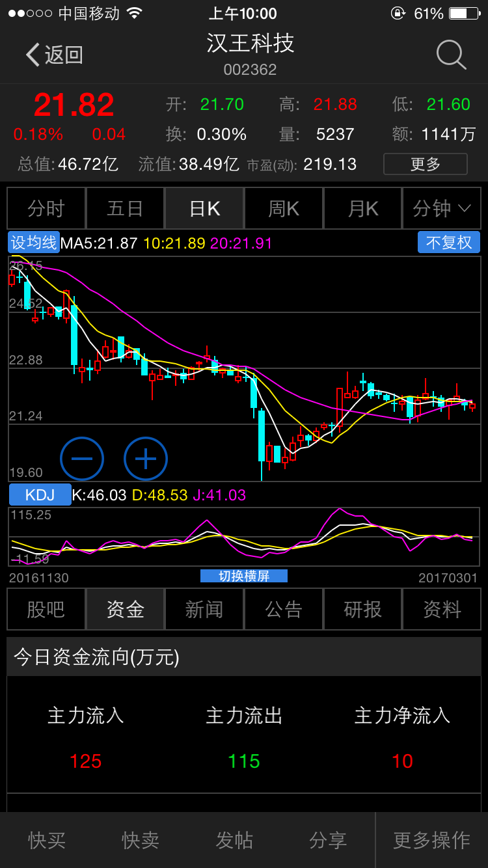Open the 更多操作 actions menu
The width and height of the screenshot is (488, 868).
pyautogui.click(x=432, y=840)
